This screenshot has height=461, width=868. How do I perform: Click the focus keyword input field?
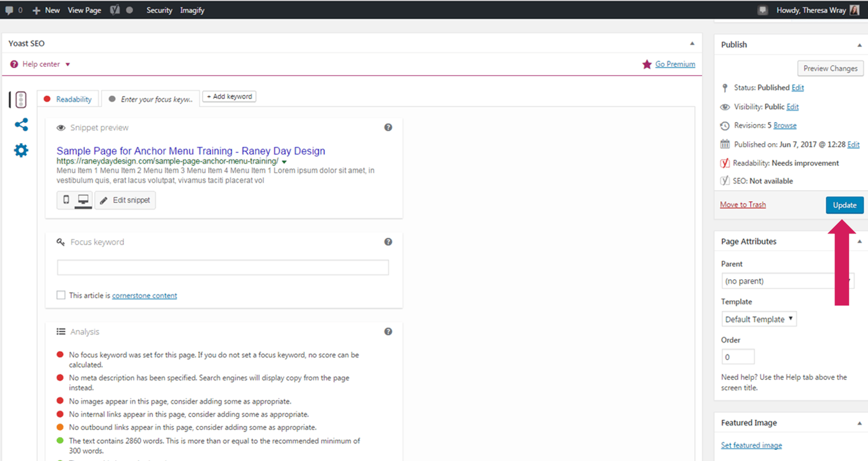coord(223,267)
